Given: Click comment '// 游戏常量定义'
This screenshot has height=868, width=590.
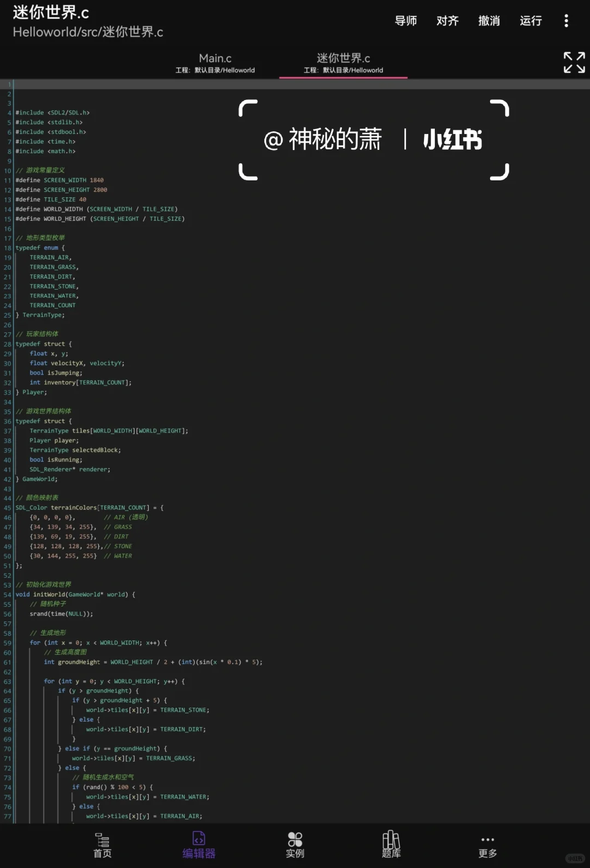Looking at the screenshot, I should (40, 171).
